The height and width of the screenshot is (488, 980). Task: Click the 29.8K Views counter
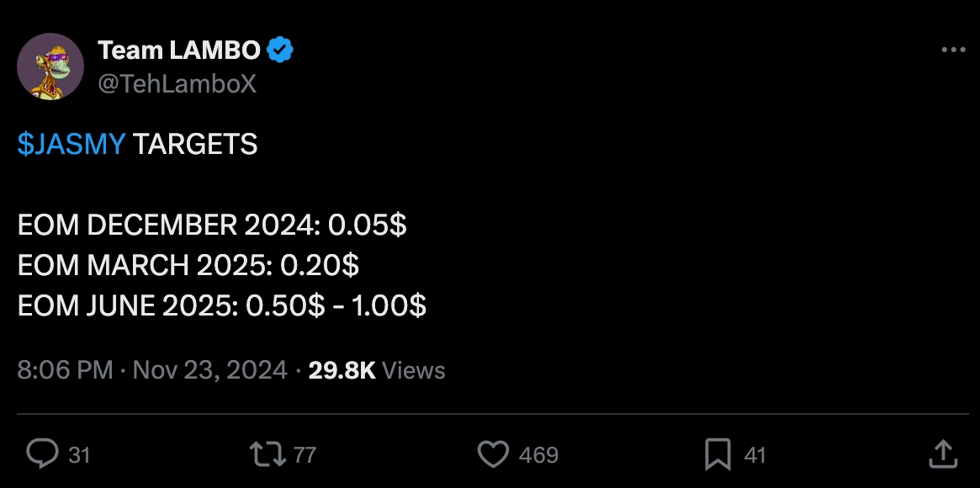pyautogui.click(x=377, y=370)
